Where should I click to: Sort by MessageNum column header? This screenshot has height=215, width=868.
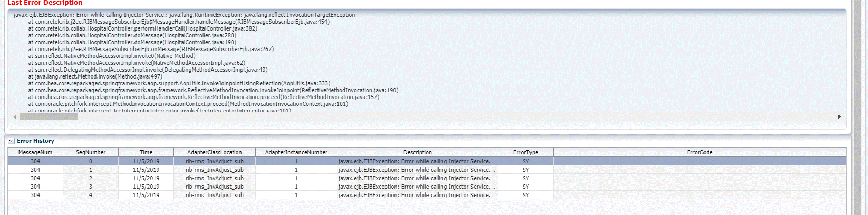[x=35, y=152]
